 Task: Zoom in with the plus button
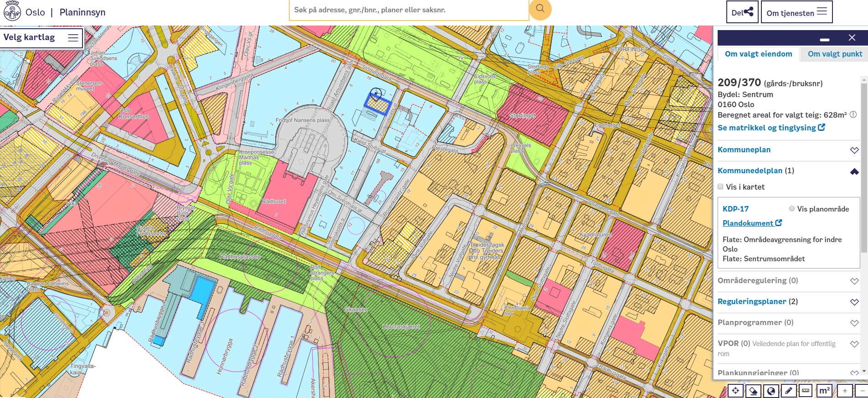click(845, 391)
